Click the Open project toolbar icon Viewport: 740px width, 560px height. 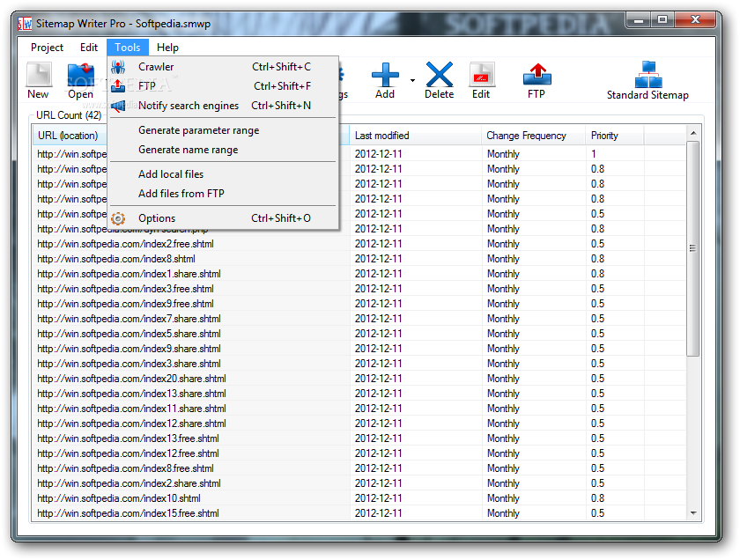click(x=81, y=75)
